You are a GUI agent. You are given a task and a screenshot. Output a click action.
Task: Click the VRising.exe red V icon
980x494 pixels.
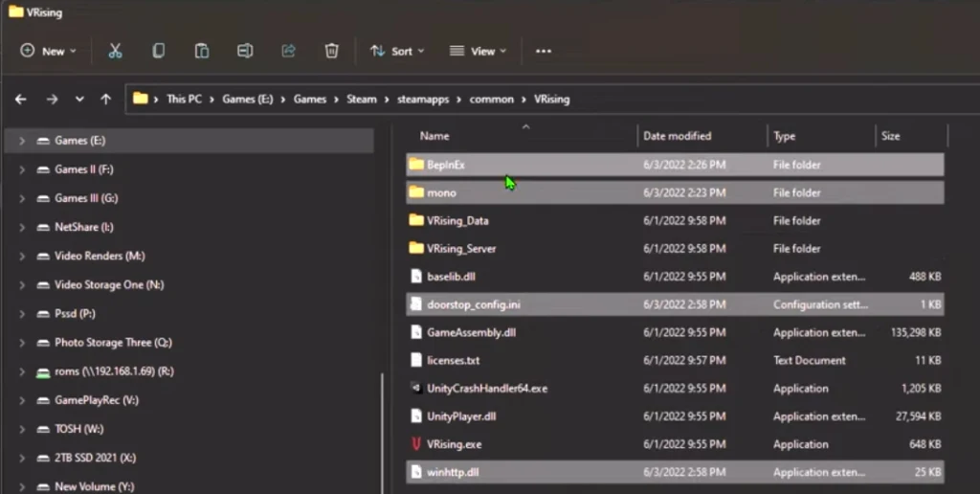click(416, 444)
